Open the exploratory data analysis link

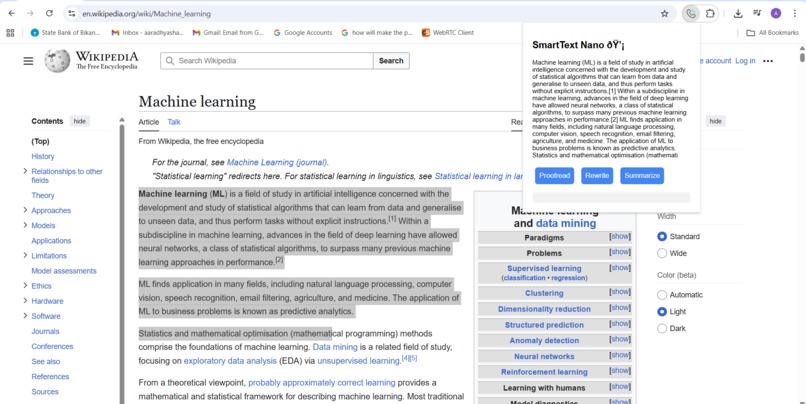(x=230, y=361)
